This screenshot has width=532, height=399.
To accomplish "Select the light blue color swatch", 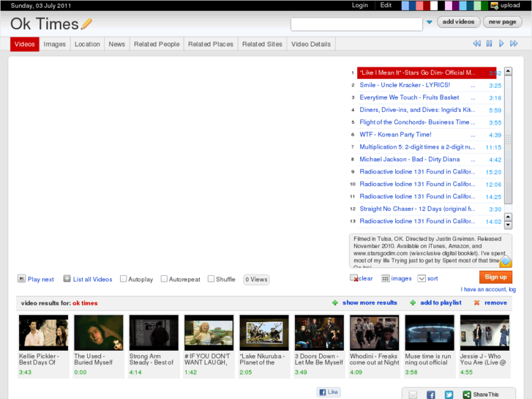I will pyautogui.click(x=405, y=5).
